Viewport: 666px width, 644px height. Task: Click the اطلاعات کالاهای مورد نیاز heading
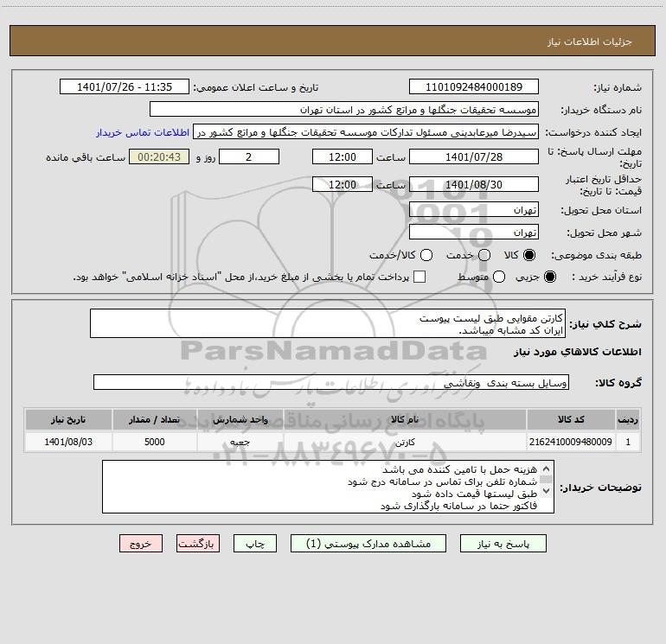pos(577,352)
